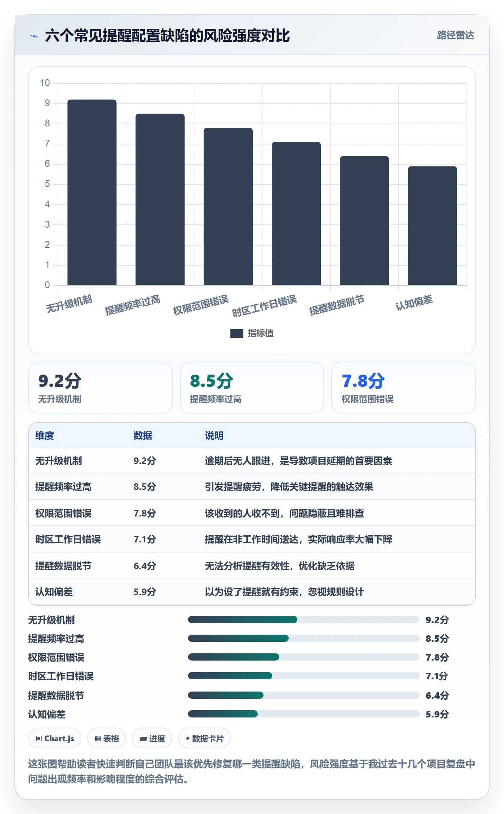Click the 无升级机制 progress bar
This screenshot has width=504, height=814.
(x=303, y=620)
